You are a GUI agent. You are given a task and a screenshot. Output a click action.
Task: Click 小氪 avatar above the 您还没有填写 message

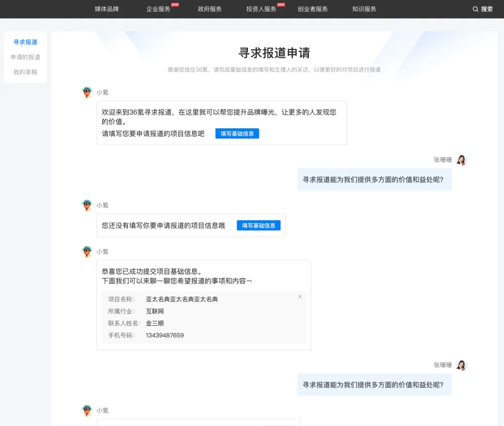click(86, 205)
